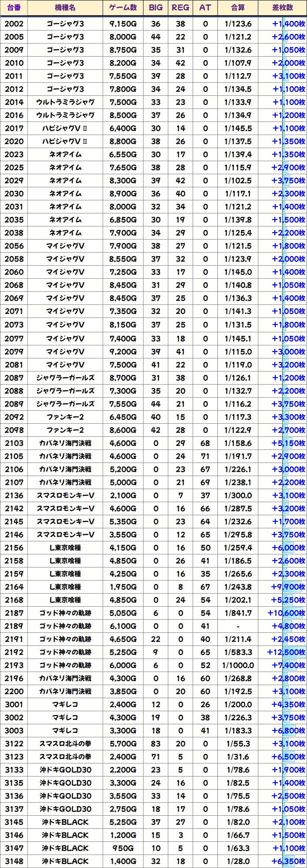
Task: Click +5,150枚 in row 2103
Action: pyautogui.click(x=289, y=443)
